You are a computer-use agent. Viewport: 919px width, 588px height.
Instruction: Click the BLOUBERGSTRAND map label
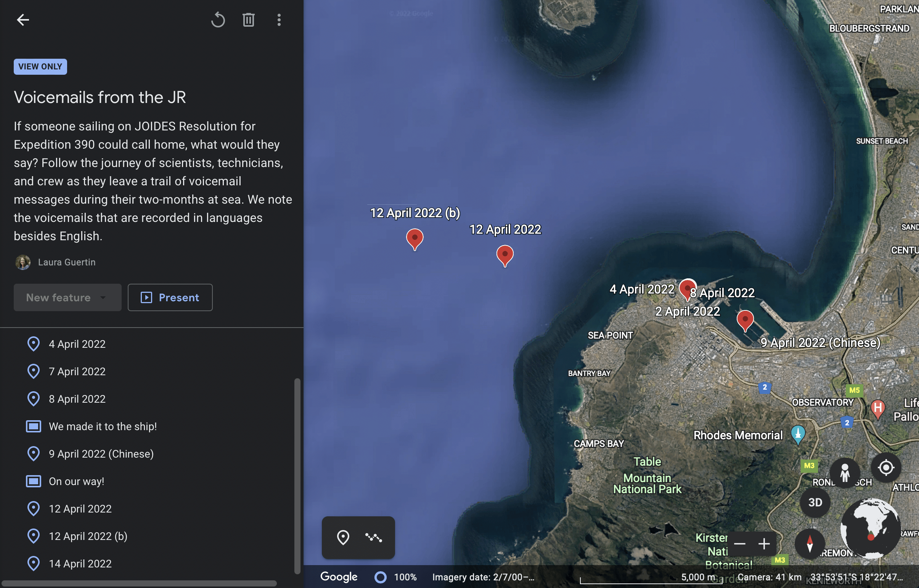tap(869, 28)
